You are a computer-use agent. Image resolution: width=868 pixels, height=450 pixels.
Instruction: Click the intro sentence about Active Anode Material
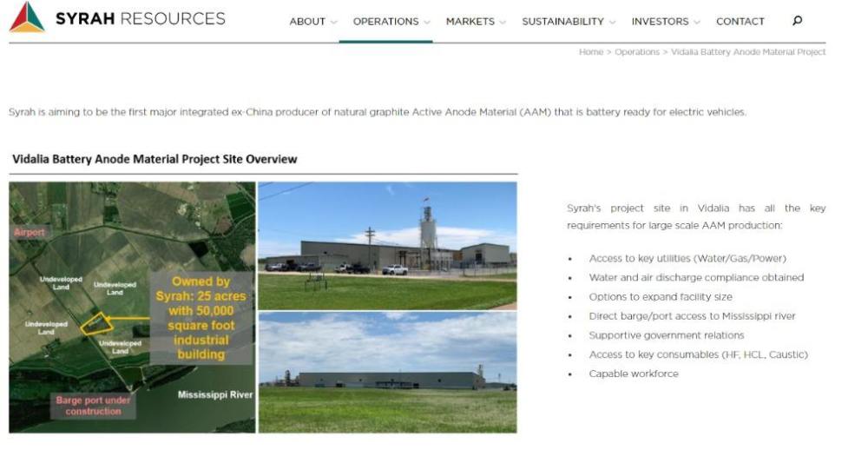[x=378, y=112]
